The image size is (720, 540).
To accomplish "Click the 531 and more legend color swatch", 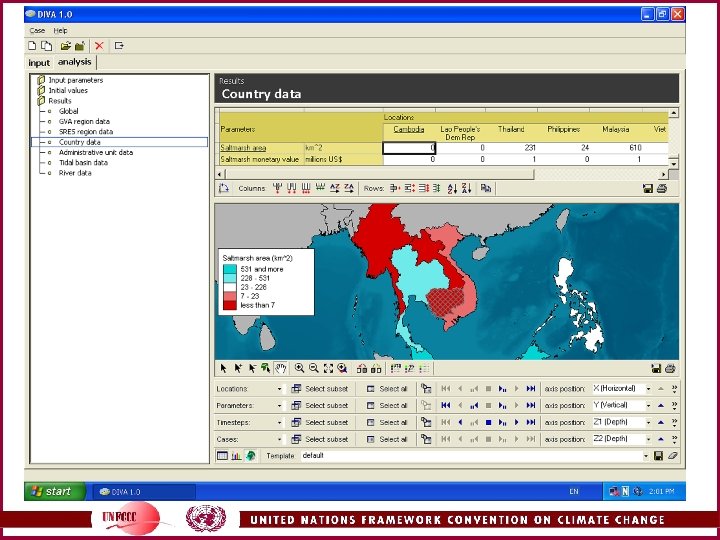I will click(x=230, y=270).
